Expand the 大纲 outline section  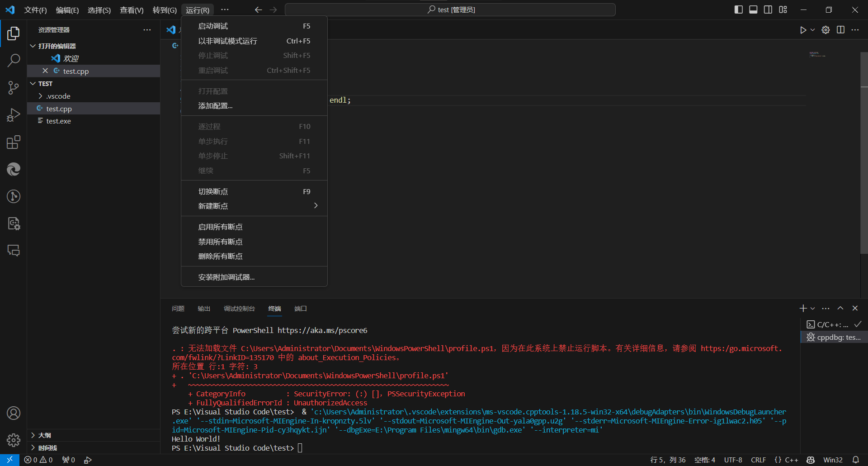[44, 435]
